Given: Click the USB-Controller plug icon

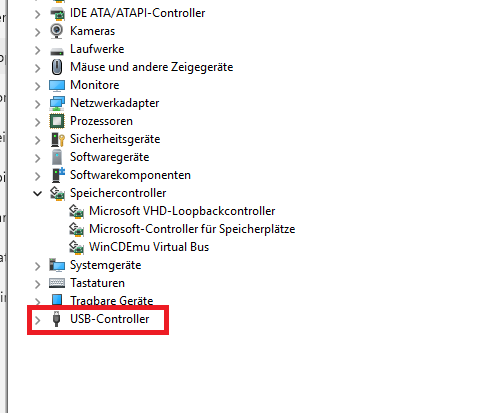Looking at the screenshot, I should (x=57, y=319).
